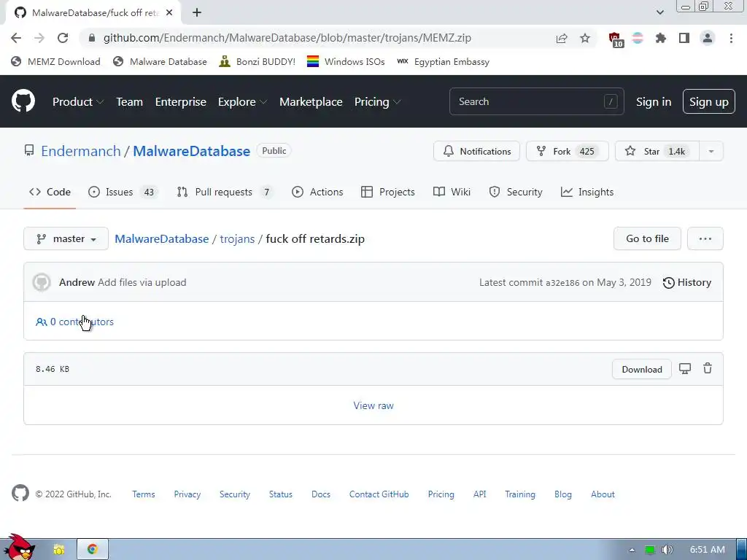Viewport: 747px width, 560px height.
Task: Click the GitHub logo in the footer
Action: tap(20, 494)
